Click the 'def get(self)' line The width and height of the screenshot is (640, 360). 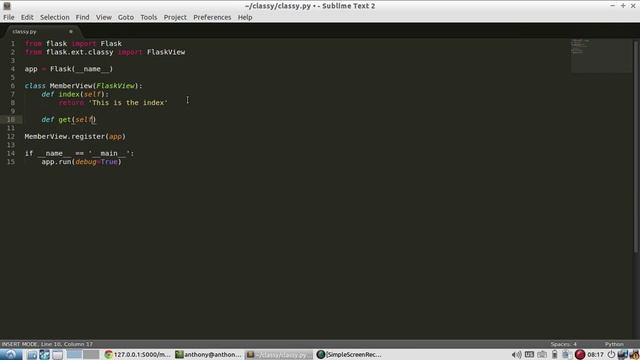pyautogui.click(x=69, y=120)
